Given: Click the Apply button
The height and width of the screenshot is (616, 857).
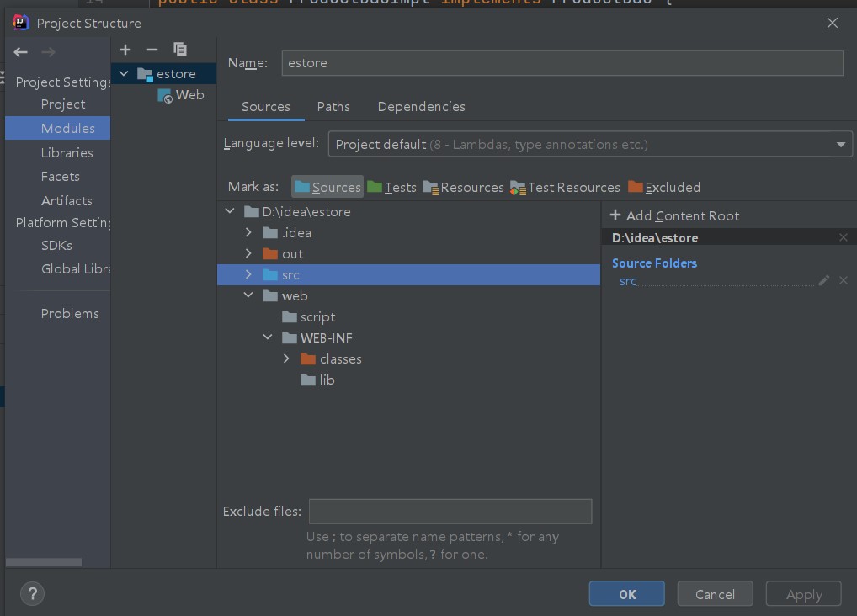Looking at the screenshot, I should pyautogui.click(x=803, y=594).
